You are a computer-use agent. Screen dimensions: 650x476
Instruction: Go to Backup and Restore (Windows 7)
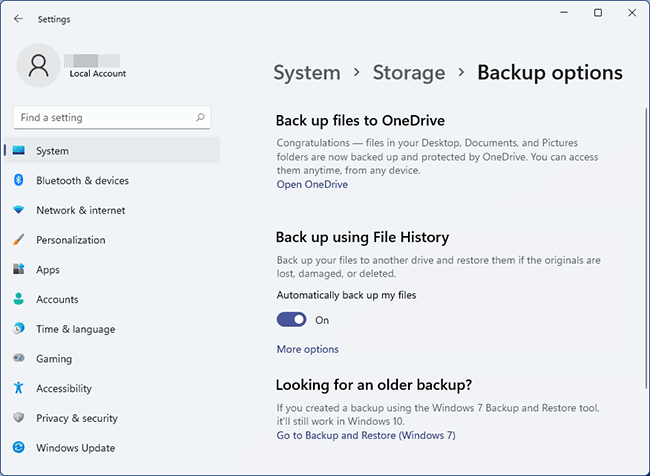(x=366, y=435)
